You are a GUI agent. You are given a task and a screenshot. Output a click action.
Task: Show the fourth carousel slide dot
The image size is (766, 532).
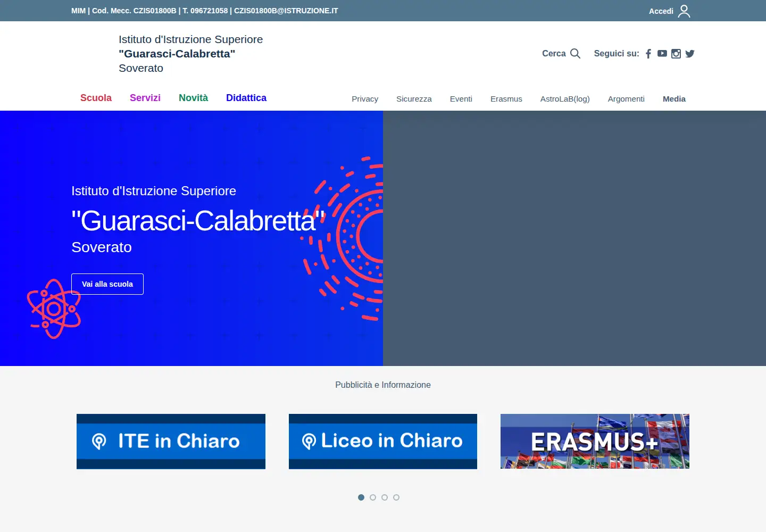(x=396, y=497)
